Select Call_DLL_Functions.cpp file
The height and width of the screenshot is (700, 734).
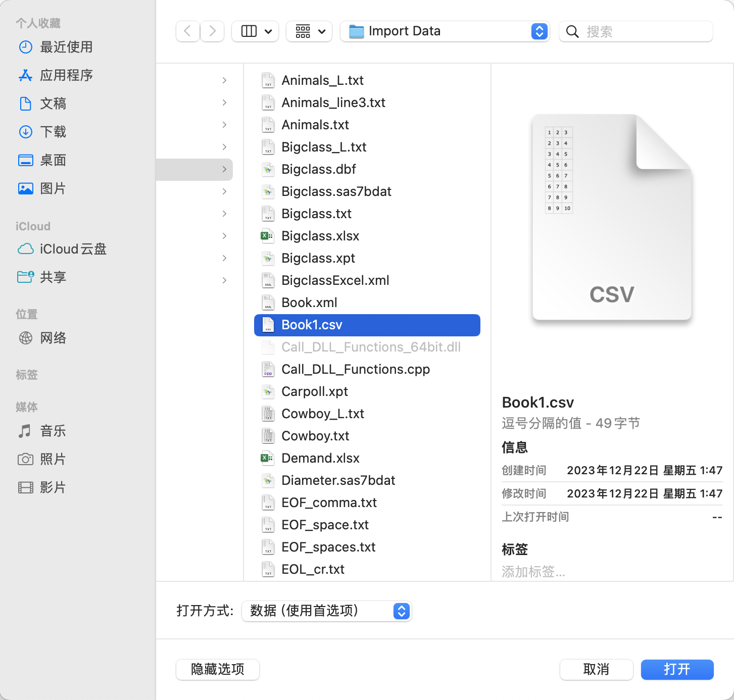(367, 369)
